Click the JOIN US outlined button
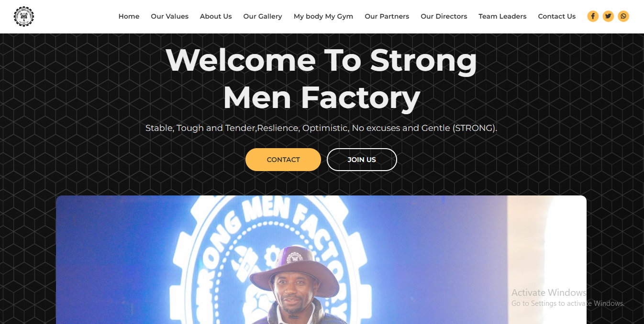 coord(362,160)
